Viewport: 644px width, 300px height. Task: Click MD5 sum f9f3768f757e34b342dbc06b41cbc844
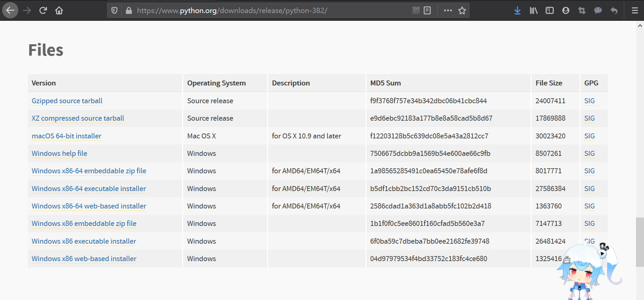428,101
